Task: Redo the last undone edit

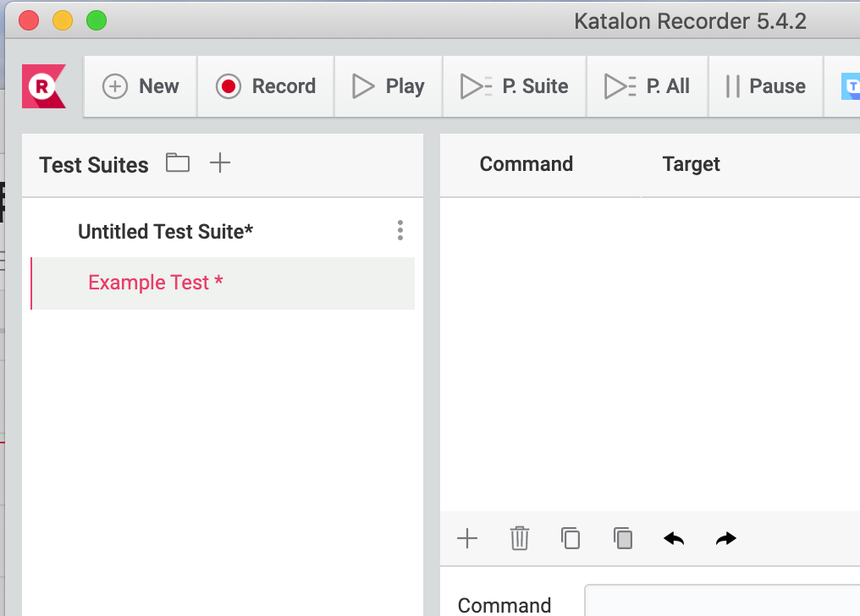Action: point(726,539)
